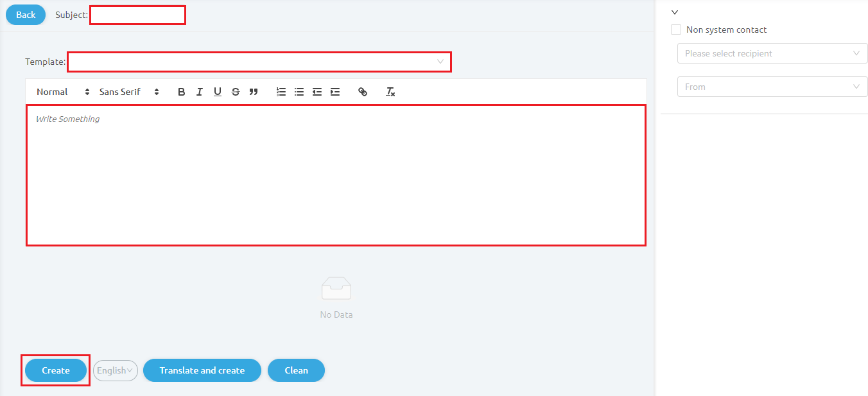Viewport: 868px width, 396px height.
Task: Open the Please select recipient dropdown
Action: 772,53
